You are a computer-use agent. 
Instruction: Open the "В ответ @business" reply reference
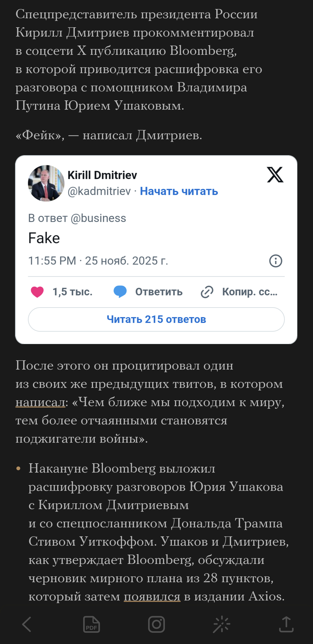pos(77,218)
